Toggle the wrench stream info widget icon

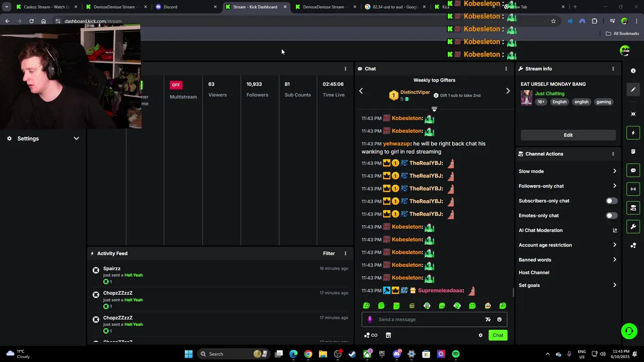coord(633,226)
